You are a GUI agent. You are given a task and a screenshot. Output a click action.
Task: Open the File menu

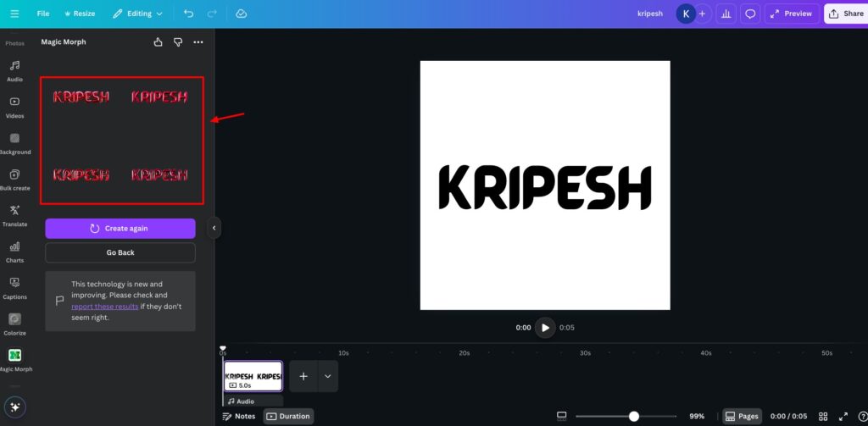pyautogui.click(x=43, y=14)
